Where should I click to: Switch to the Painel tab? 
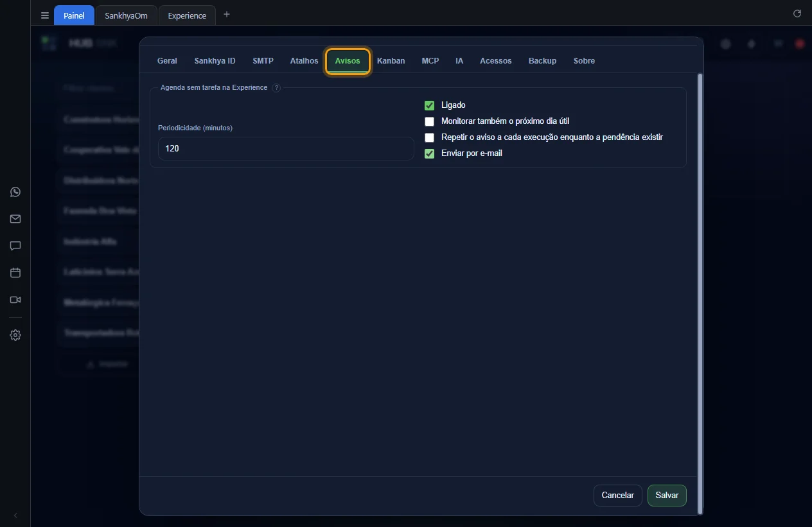pos(74,15)
